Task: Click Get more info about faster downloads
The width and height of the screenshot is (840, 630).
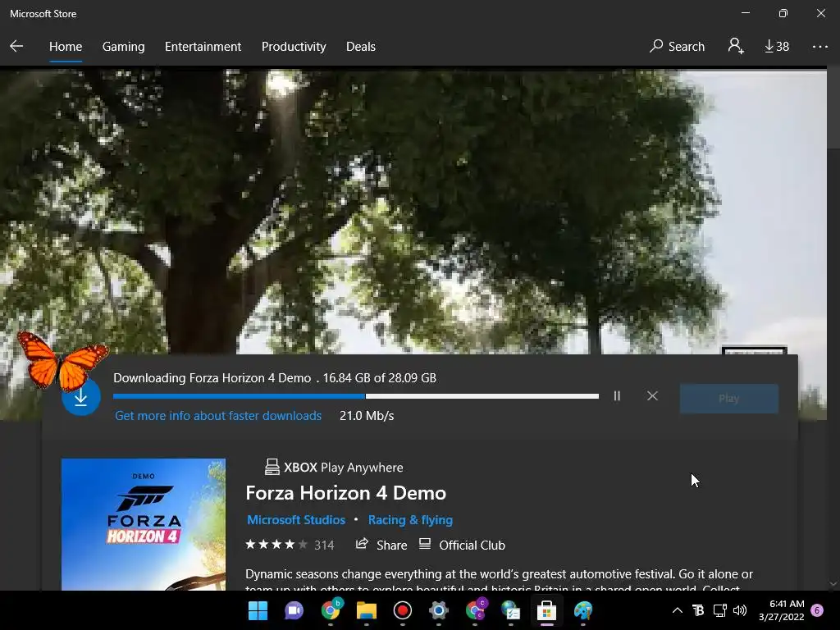Action: pos(218,416)
